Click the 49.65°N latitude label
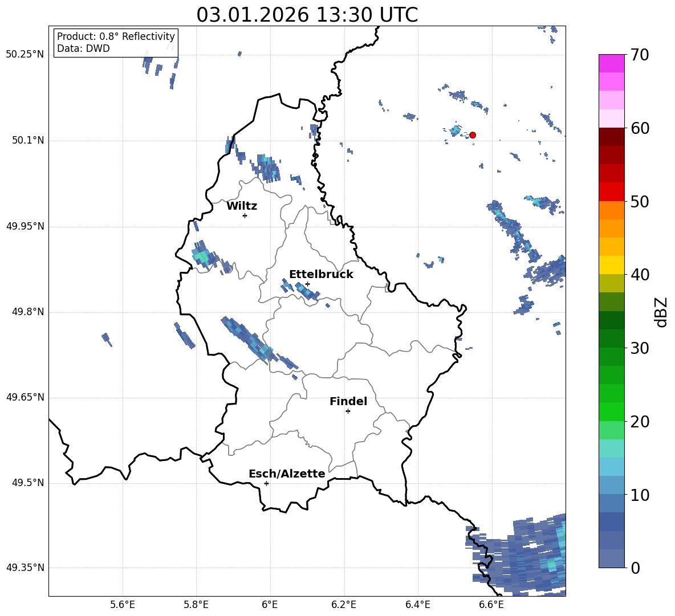675x616 pixels. click(x=25, y=397)
